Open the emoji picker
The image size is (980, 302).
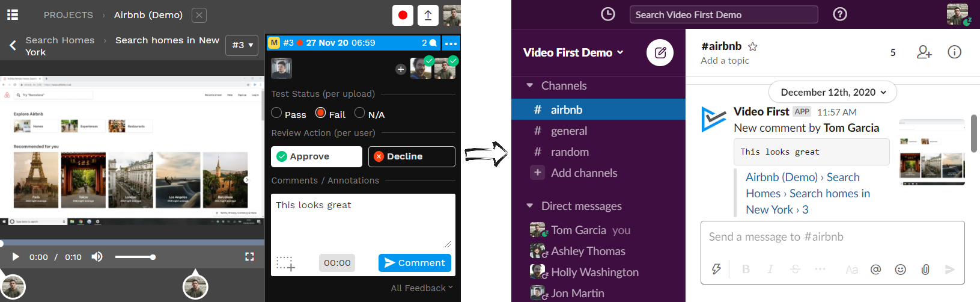[x=900, y=270]
